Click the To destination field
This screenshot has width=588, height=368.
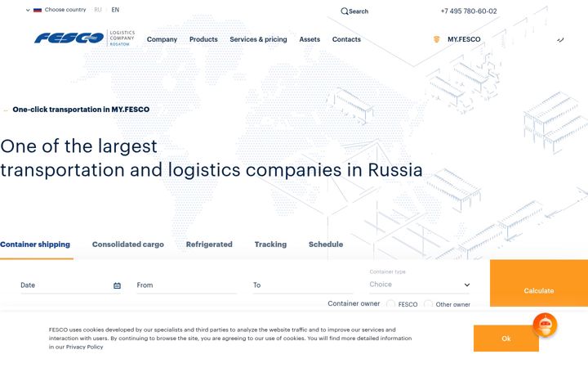303,285
